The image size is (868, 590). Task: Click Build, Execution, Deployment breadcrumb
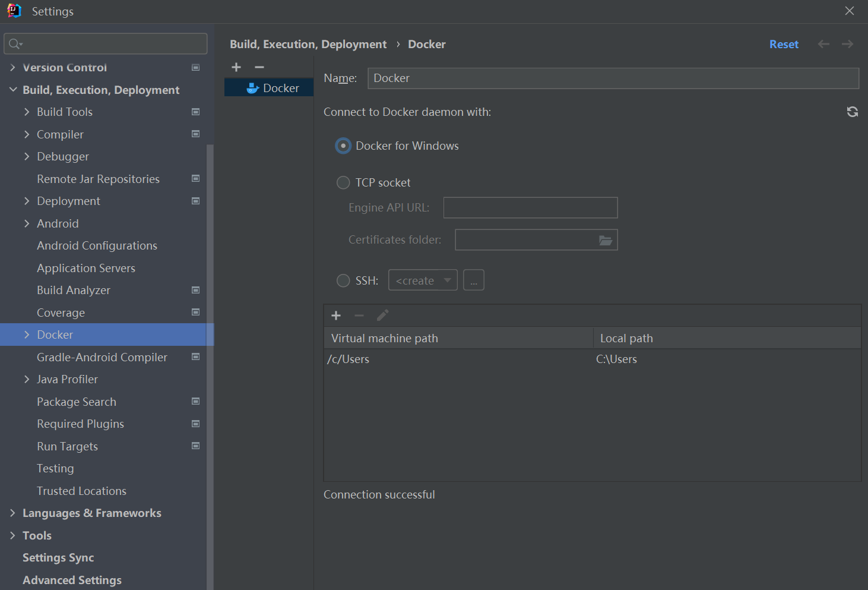point(308,44)
